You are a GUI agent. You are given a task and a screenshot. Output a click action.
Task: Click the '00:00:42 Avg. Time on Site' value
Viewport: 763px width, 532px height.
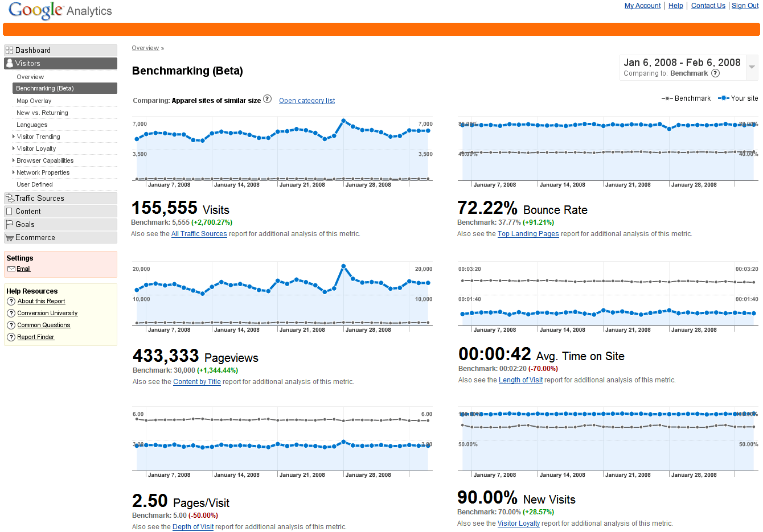[542, 354]
